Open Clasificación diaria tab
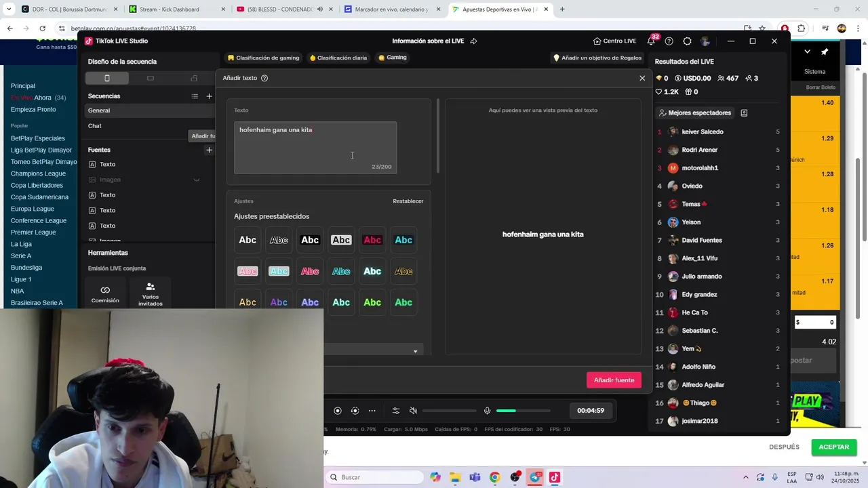Image resolution: width=868 pixels, height=488 pixels. tap(338, 58)
